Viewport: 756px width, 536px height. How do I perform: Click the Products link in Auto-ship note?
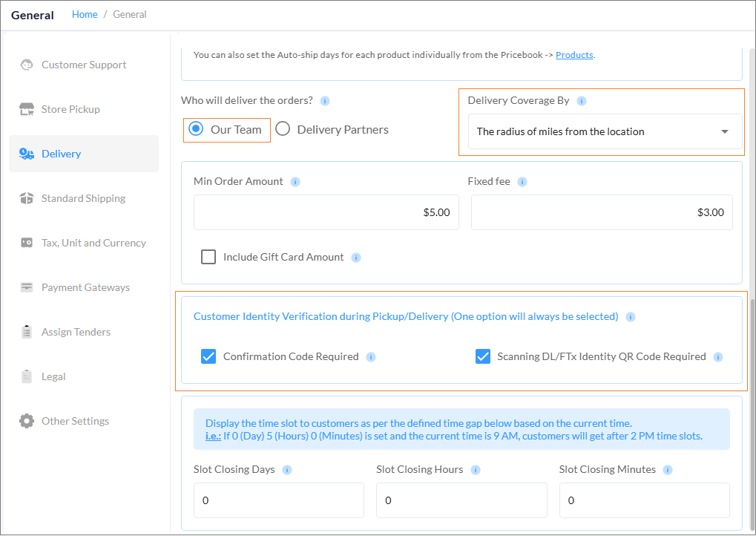[x=574, y=55]
